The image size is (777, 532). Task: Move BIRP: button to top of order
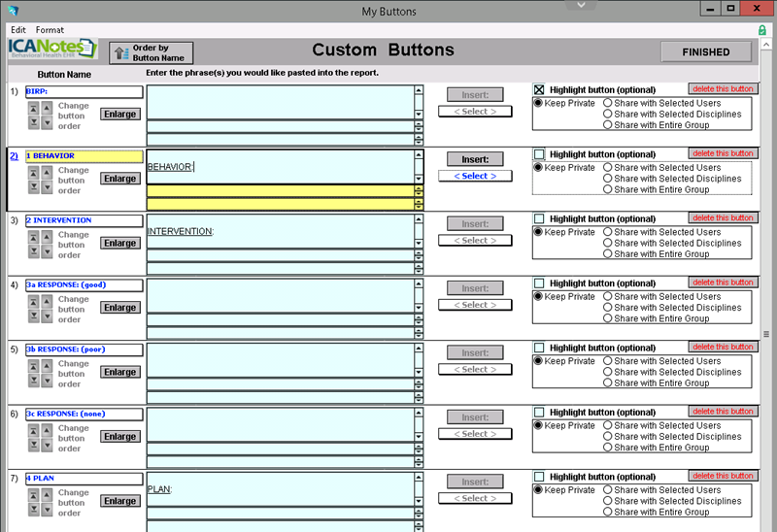(x=33, y=108)
